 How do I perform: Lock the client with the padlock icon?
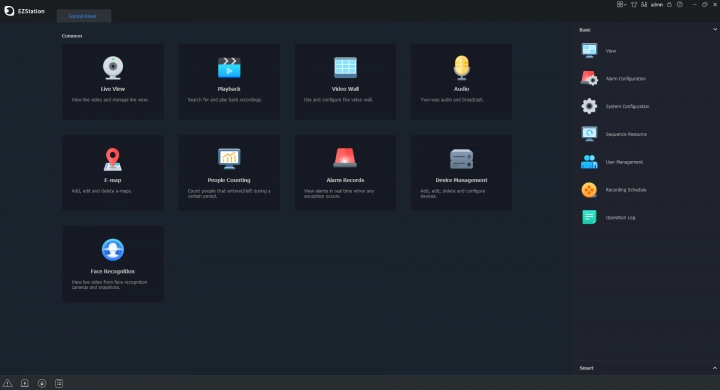(669, 5)
